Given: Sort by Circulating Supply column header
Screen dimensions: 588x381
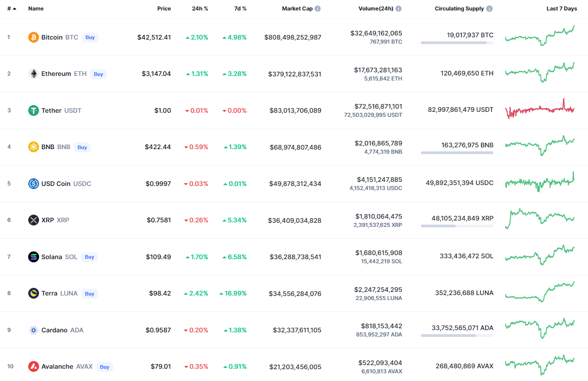Looking at the screenshot, I should click(459, 9).
